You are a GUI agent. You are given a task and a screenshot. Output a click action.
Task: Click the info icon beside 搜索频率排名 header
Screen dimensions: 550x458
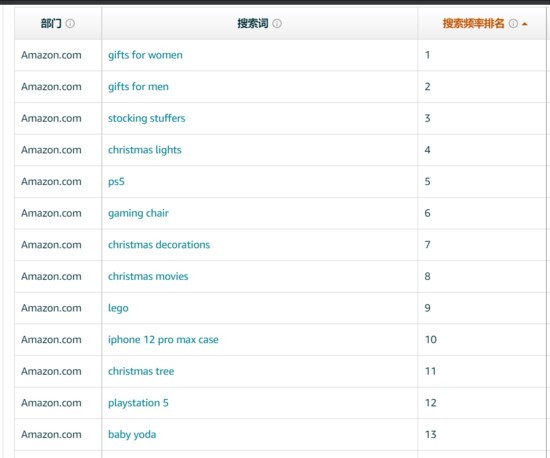(513, 23)
